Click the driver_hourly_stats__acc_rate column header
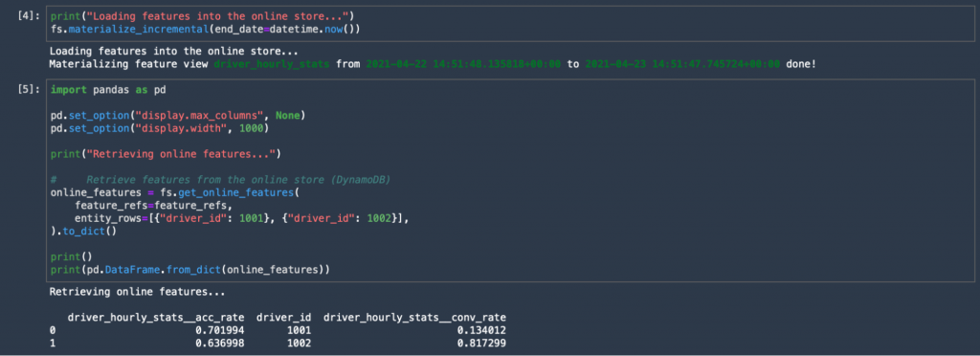980x356 pixels. (x=156, y=318)
